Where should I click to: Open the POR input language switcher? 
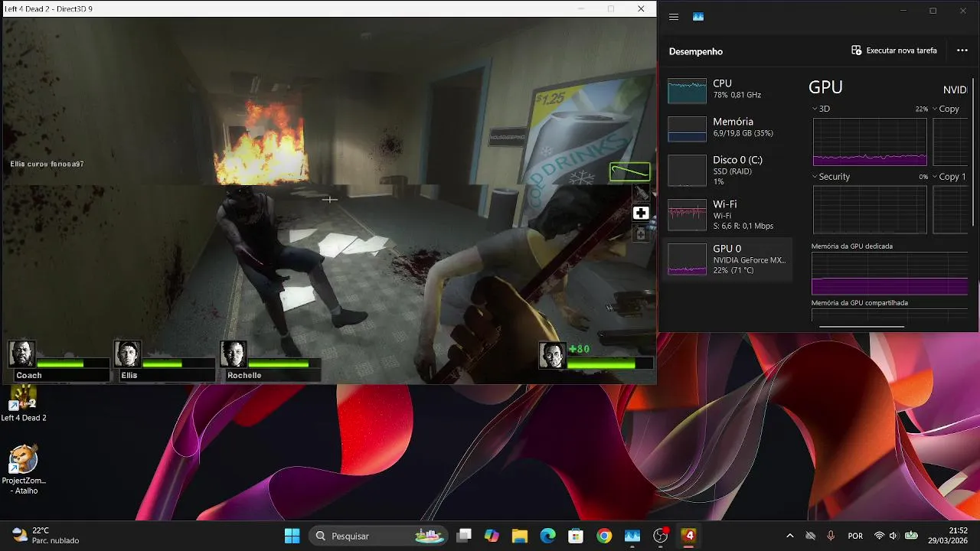point(855,536)
